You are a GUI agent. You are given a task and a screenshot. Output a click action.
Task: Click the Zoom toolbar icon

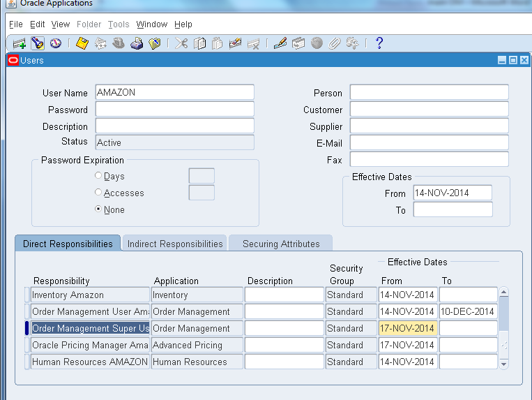coord(298,43)
